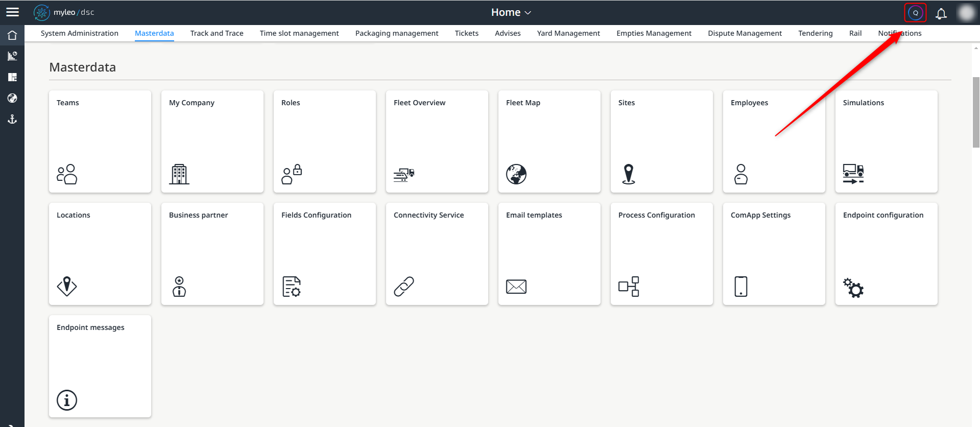980x427 pixels.
Task: Click the Business partner info-person icon
Action: click(179, 287)
